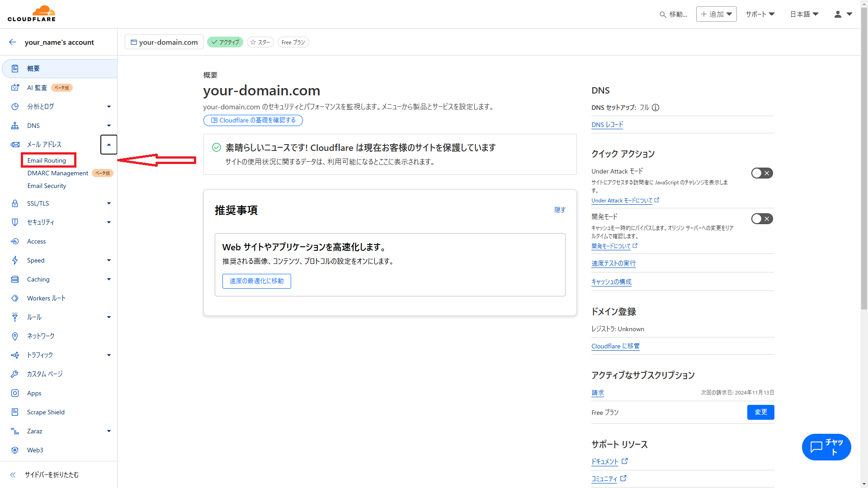Screen dimensions: 868x488
Task: Click the Workers ルート icon
Action: [x=15, y=298]
